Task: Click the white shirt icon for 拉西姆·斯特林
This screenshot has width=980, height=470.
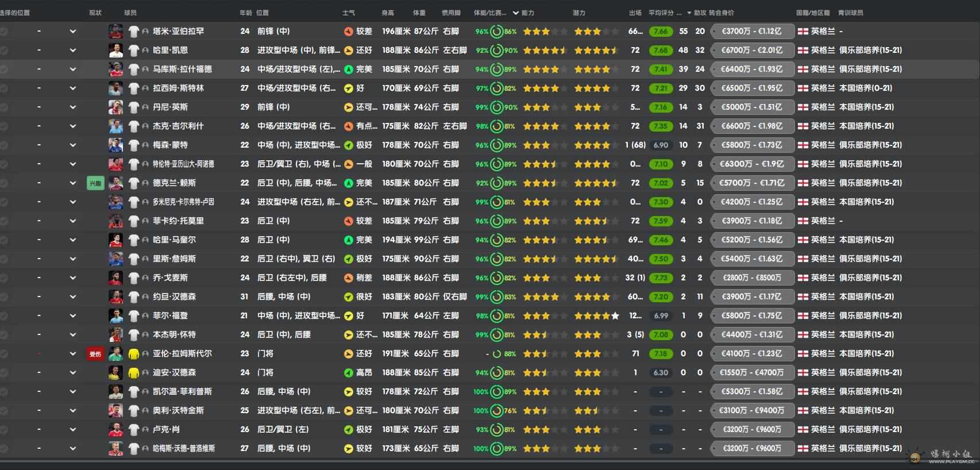Action: [134, 88]
